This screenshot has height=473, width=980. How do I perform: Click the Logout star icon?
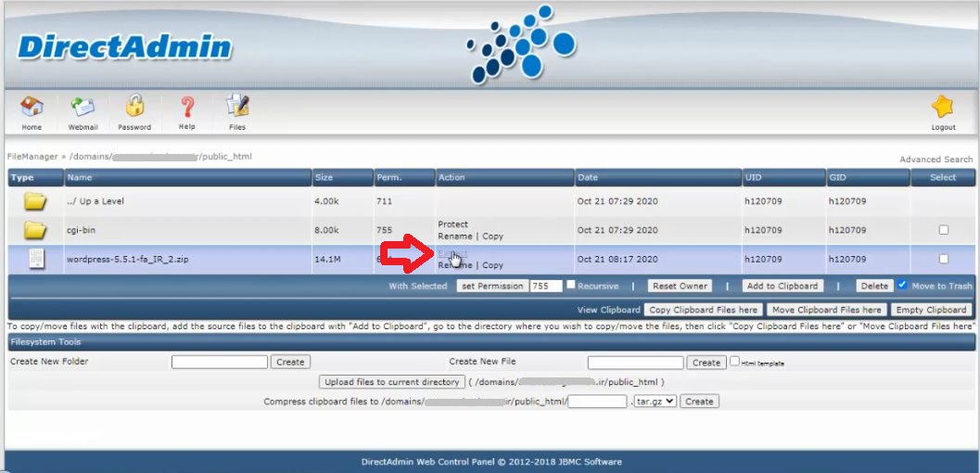click(943, 107)
